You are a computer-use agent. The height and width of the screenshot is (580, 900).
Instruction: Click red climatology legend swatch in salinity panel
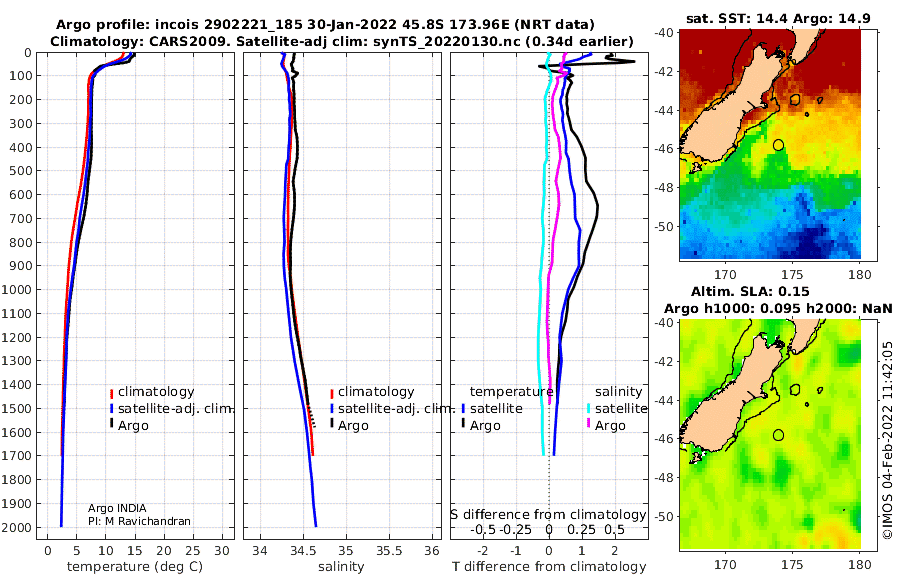332,393
